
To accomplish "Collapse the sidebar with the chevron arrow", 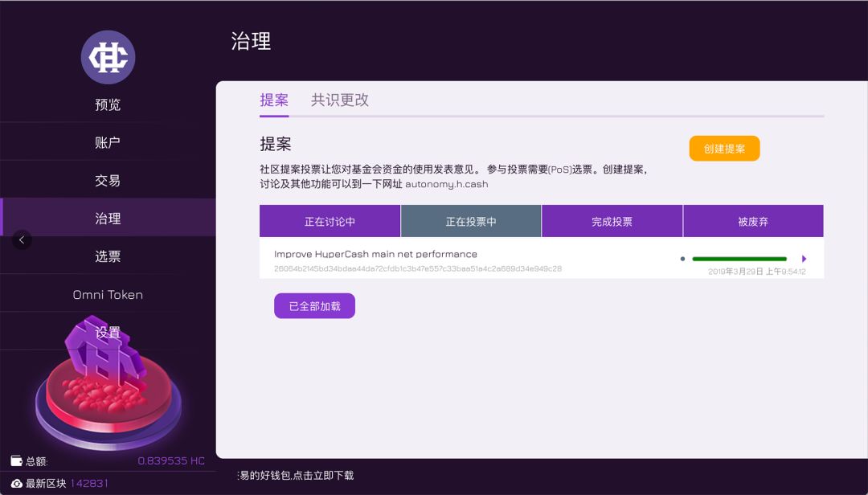I will (x=22, y=239).
